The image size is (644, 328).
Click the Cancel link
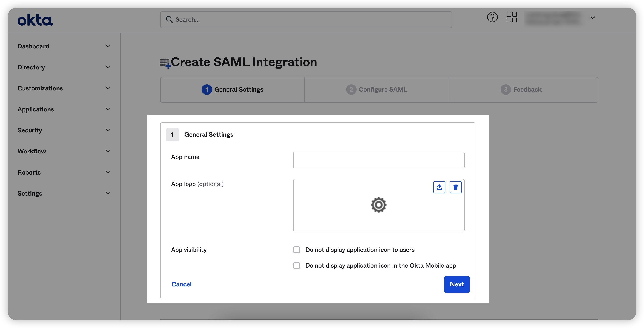tap(181, 284)
